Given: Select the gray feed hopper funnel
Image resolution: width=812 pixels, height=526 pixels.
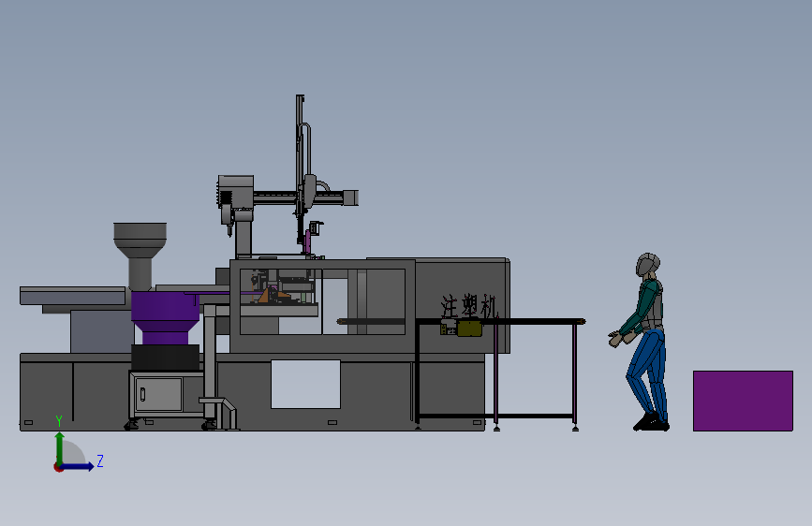Looking at the screenshot, I should [140, 256].
